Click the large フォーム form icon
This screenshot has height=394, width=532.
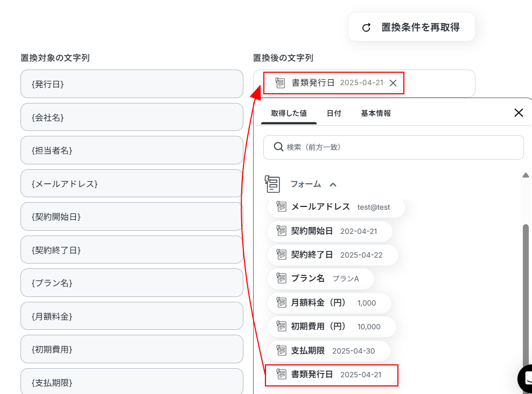[272, 184]
